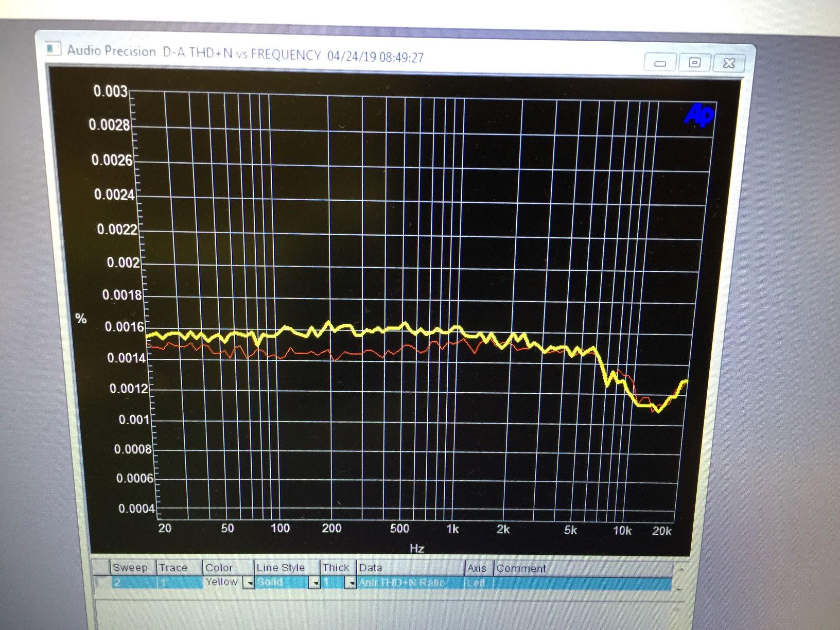Click the Sweep column header
This screenshot has height=630, width=840.
[133, 568]
